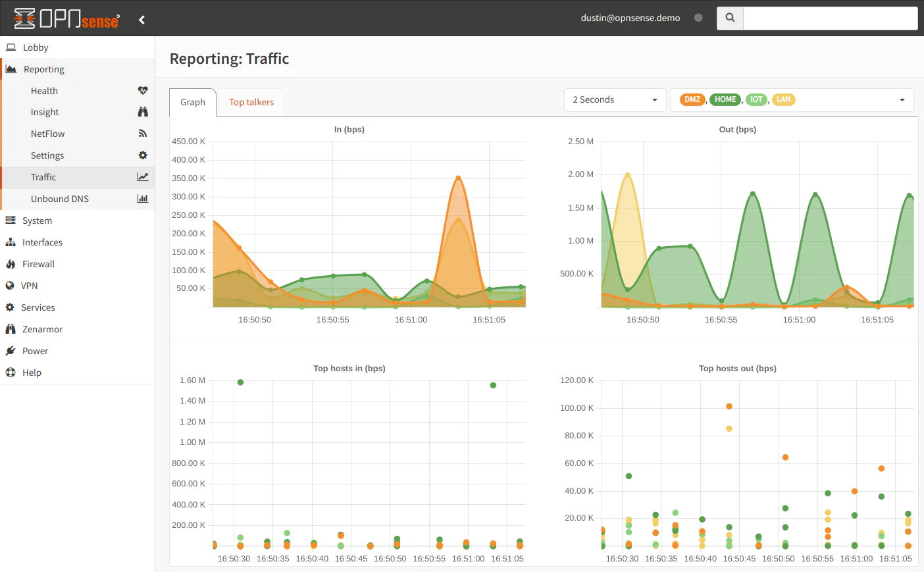Open the Zenarmor menu item
This screenshot has height=572, width=924.
coord(42,329)
